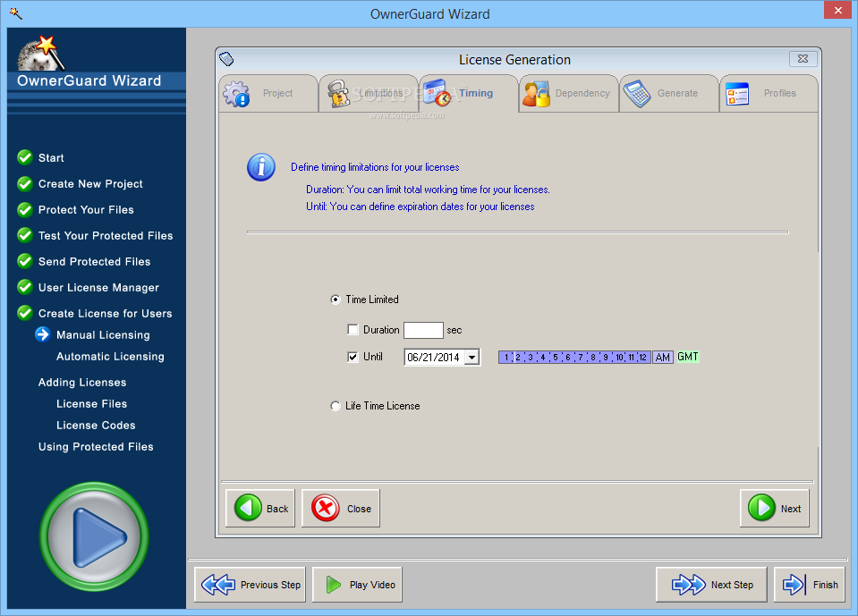
Task: Click the large round blue play button
Action: pyautogui.click(x=94, y=536)
